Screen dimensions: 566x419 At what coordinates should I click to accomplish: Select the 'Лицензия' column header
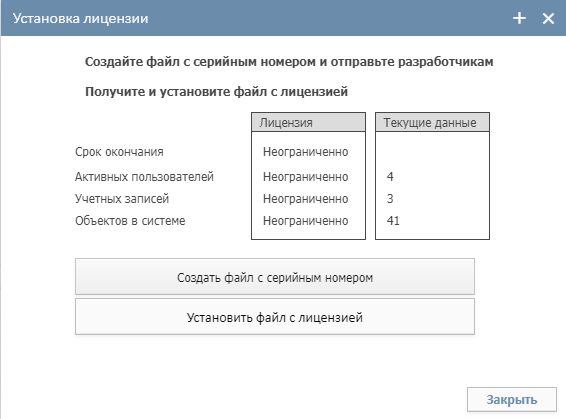pos(308,122)
